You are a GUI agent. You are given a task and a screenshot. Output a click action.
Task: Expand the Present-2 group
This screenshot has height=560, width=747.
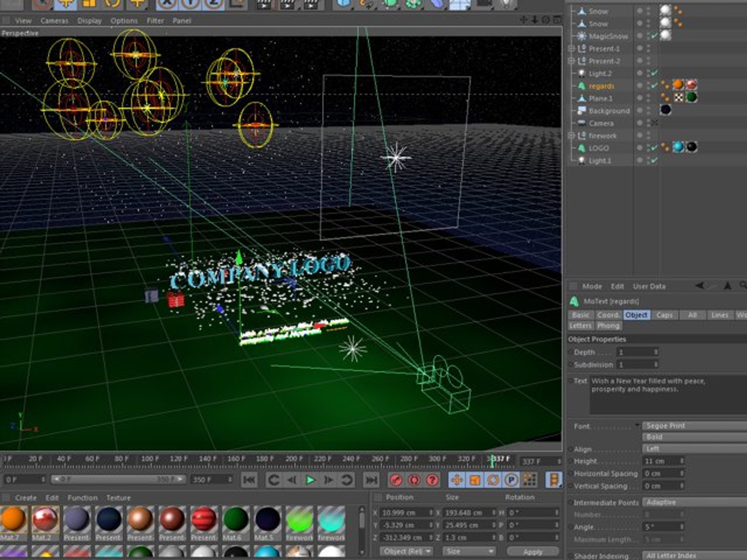click(x=571, y=61)
